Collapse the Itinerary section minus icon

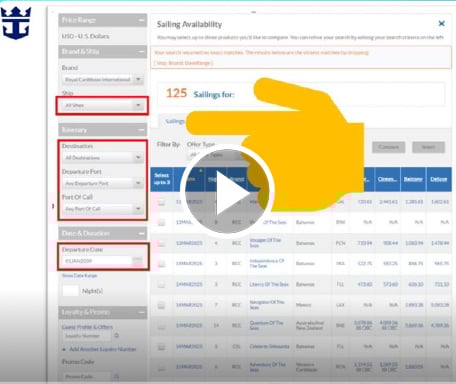(x=142, y=130)
